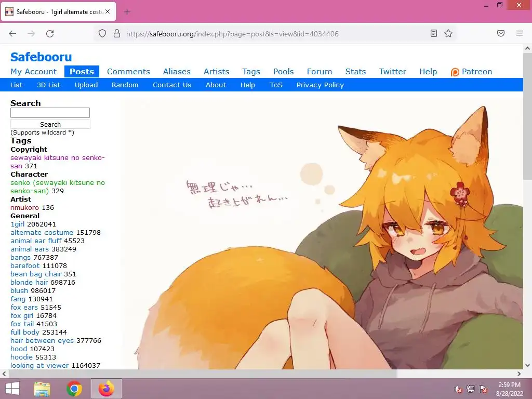Open the Stats tab
Screen dimensions: 532x399
(355, 72)
